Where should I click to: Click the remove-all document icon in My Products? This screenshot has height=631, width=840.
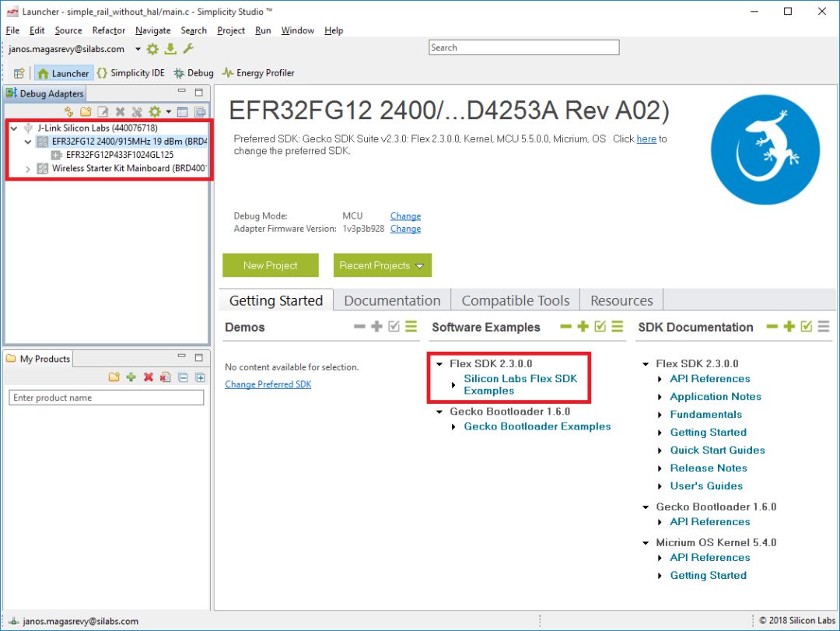click(x=166, y=377)
